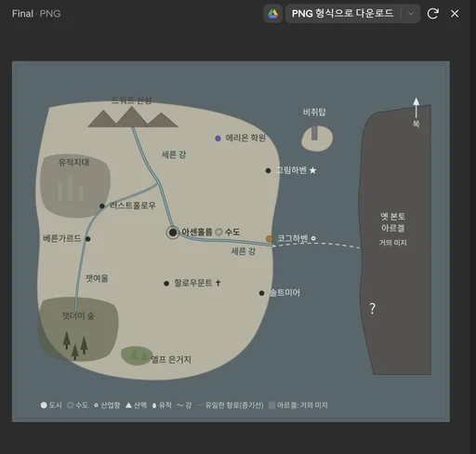
Task: Click the 엘프 은거지 green area
Action: (137, 355)
